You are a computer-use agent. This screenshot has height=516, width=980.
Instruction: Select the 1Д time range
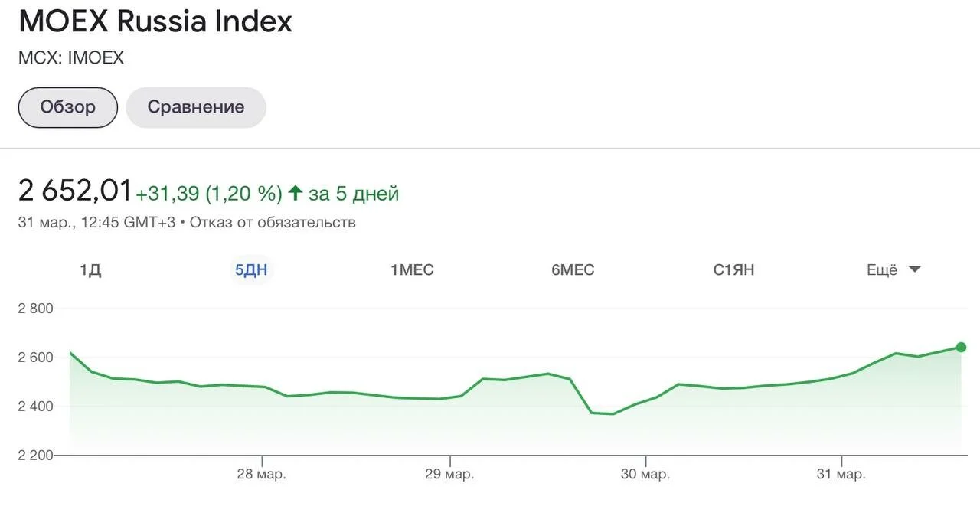coord(90,270)
